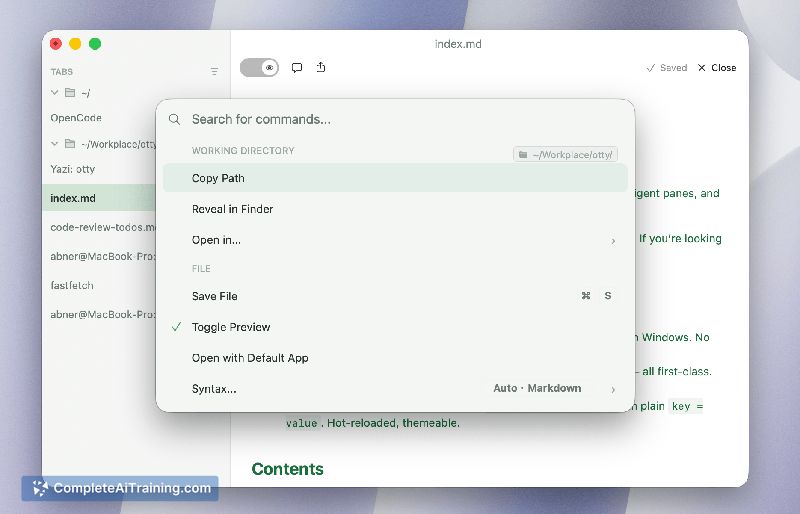The image size is (800, 514).
Task: Run the Save File command
Action: click(395, 296)
